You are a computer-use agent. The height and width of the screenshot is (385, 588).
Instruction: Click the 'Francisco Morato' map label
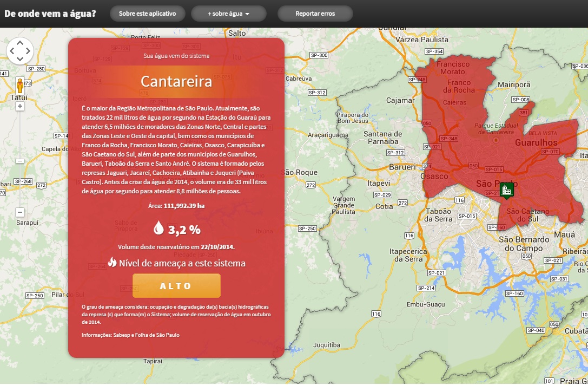[x=453, y=68]
